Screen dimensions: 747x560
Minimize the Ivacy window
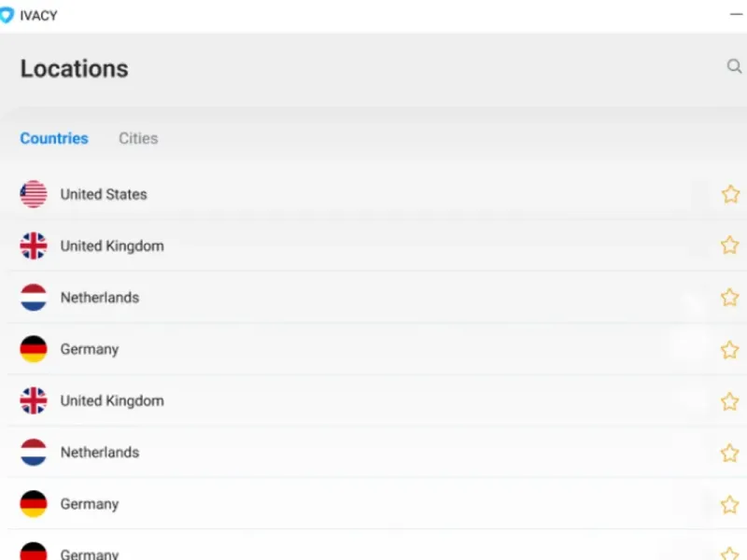736,15
